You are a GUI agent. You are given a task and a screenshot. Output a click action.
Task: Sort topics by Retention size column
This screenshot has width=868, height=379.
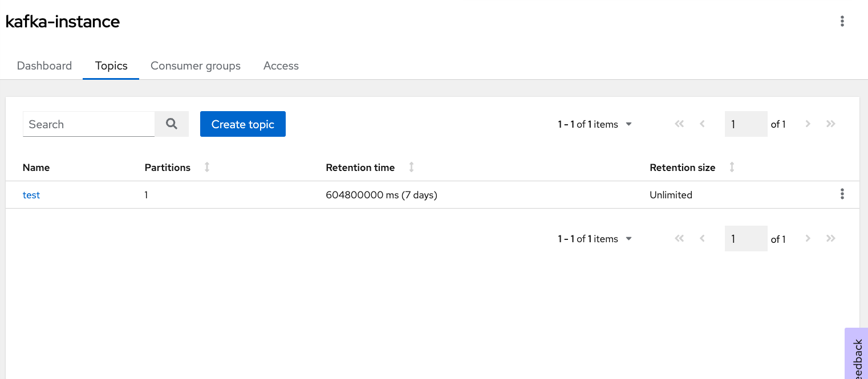coord(732,167)
